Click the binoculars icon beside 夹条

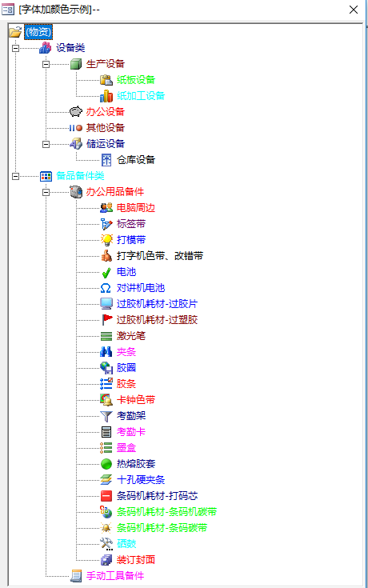pos(106,352)
